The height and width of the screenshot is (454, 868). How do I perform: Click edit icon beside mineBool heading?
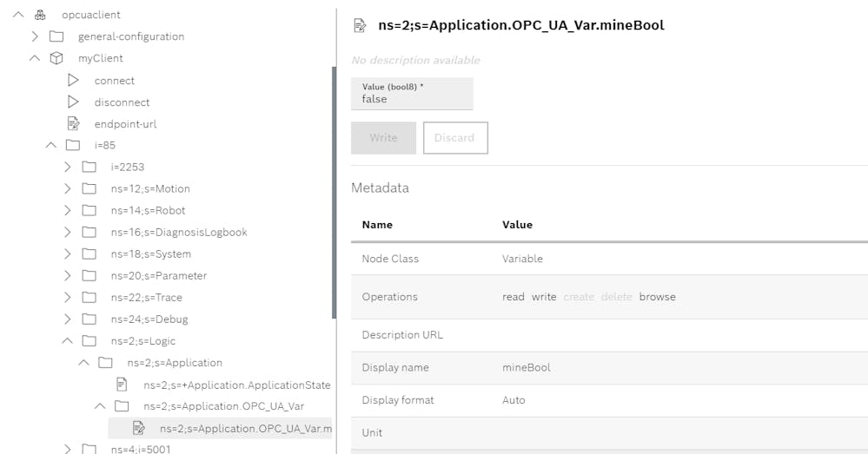(x=360, y=25)
